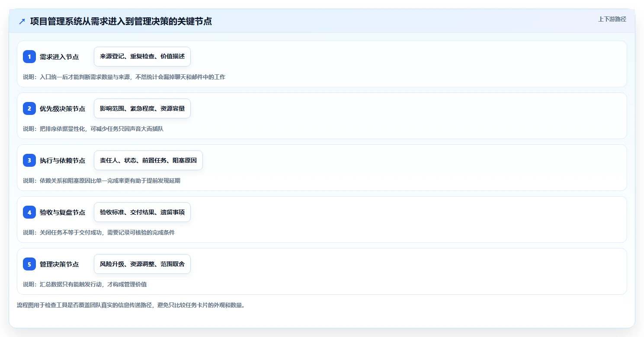Click the main title 项目管理系统从需求进入到管理决策的关键节点

121,21
